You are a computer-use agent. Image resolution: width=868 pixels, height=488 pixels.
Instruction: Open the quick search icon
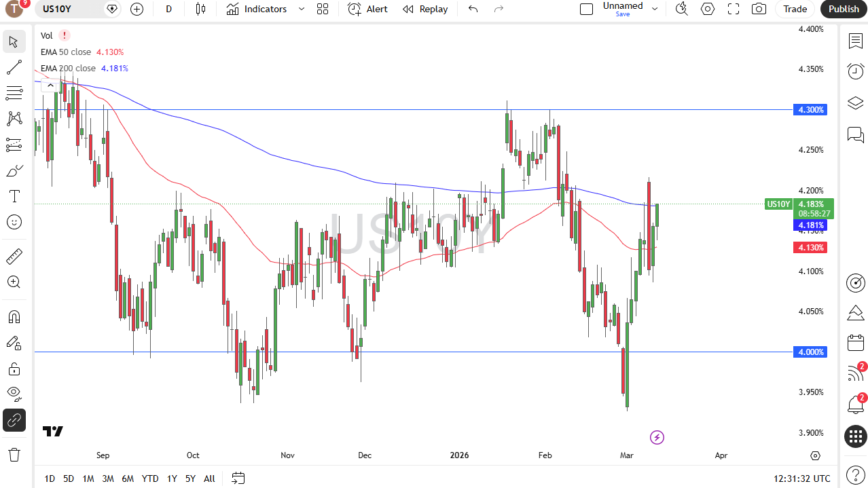pos(681,9)
